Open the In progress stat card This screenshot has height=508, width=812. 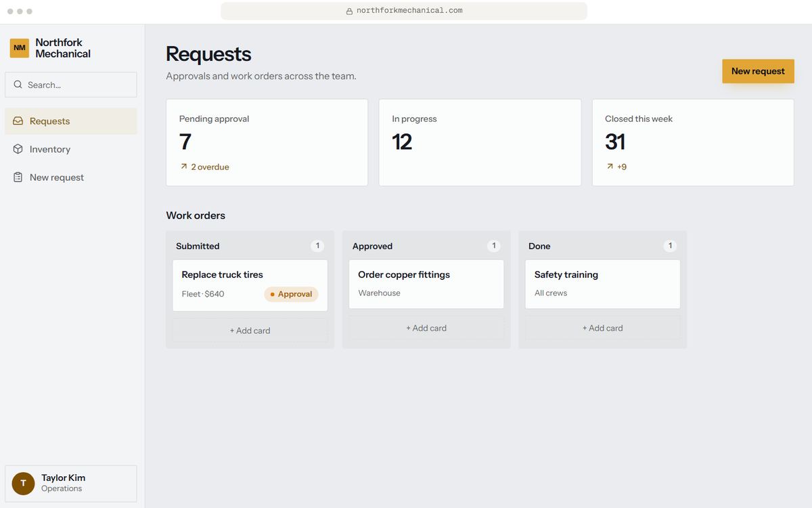click(480, 142)
